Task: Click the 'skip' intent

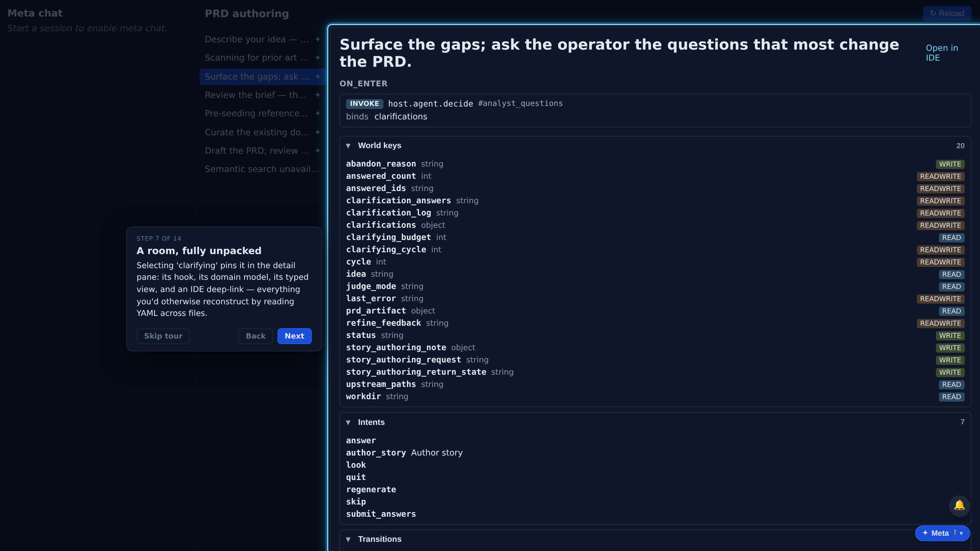Action: 356,502
